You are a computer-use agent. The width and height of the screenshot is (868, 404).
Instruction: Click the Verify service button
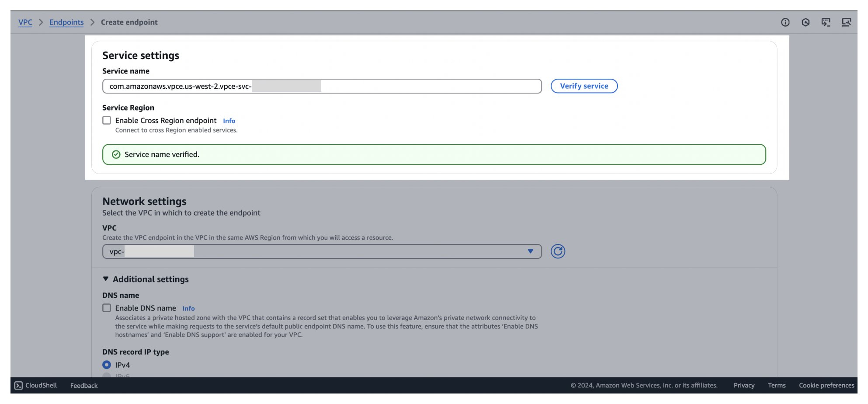pos(584,86)
